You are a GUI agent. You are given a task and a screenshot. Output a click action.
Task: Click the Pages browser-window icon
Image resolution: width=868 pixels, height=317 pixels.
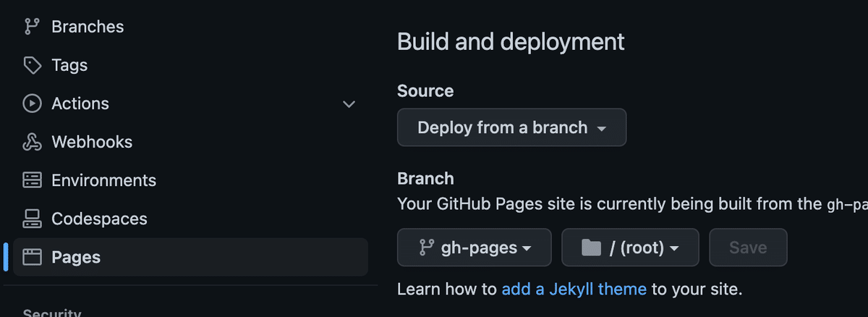(x=32, y=257)
